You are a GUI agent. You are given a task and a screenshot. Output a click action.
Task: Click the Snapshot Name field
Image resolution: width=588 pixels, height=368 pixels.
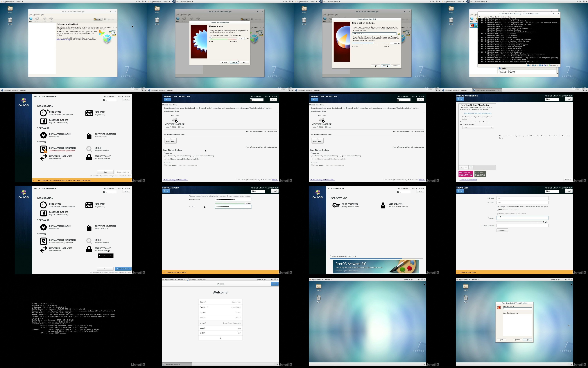click(x=517, y=309)
